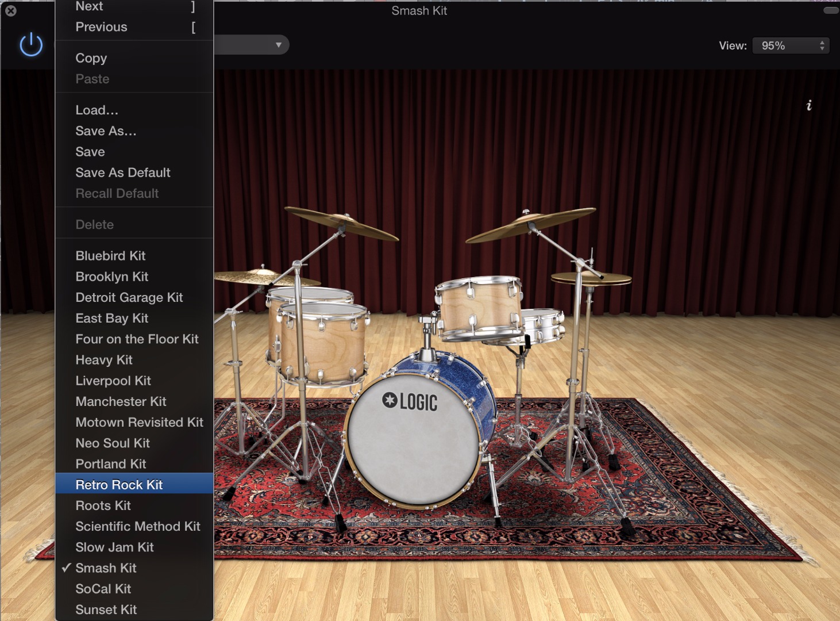Pick the Detroit Garage Kit preset
840x621 pixels.
click(x=134, y=297)
